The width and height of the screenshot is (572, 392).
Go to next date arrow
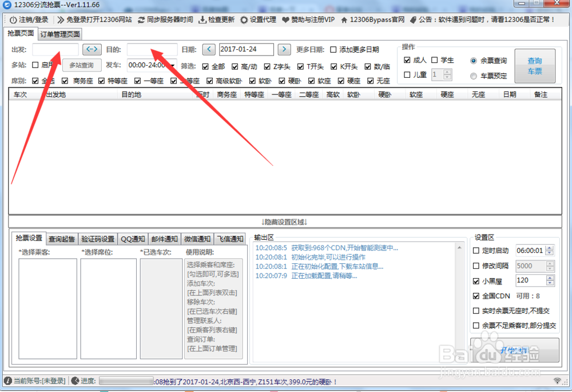click(284, 49)
